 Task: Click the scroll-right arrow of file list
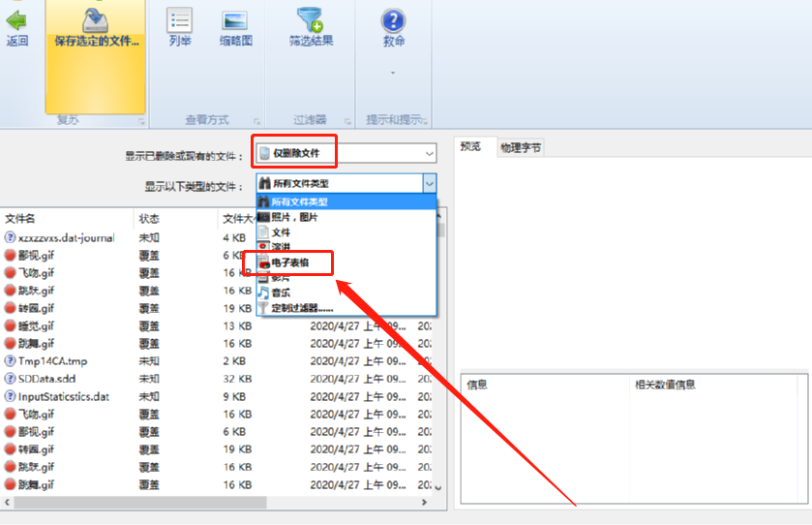(424, 502)
